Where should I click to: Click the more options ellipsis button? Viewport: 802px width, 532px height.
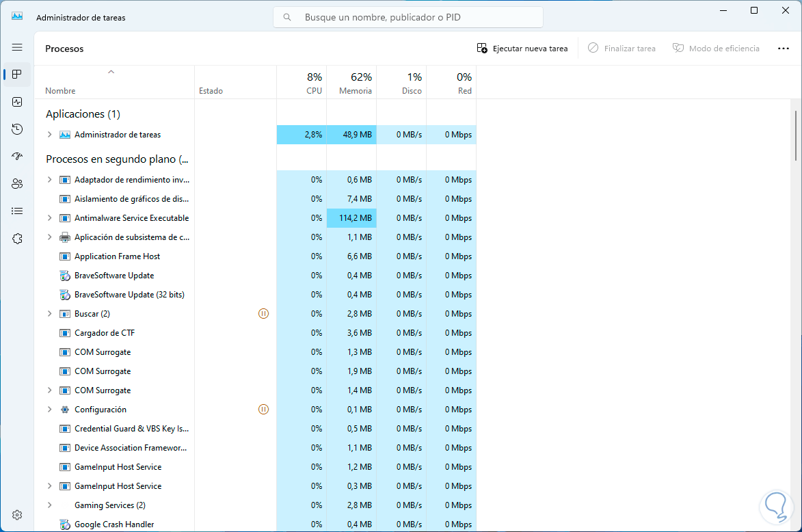pyautogui.click(x=784, y=49)
